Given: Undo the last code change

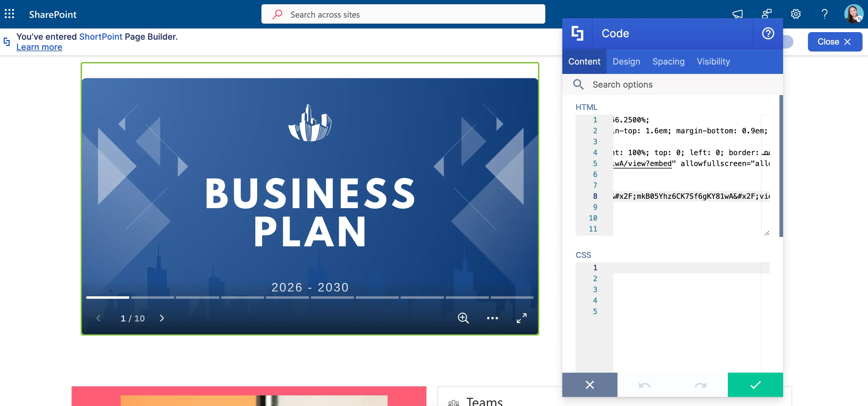Looking at the screenshot, I should (x=644, y=384).
